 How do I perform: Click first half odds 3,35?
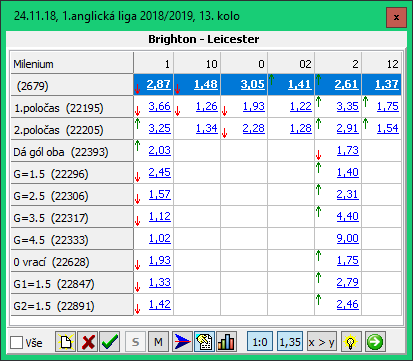pos(348,106)
